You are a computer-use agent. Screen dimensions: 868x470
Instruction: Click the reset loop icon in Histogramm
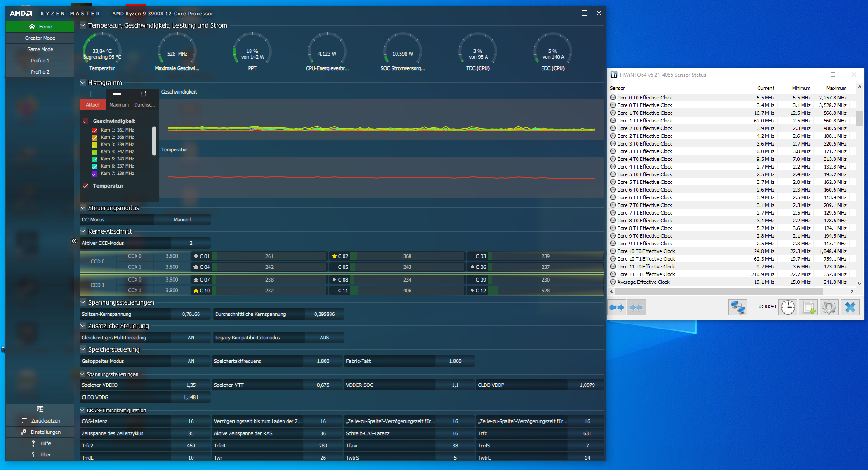pyautogui.click(x=144, y=94)
